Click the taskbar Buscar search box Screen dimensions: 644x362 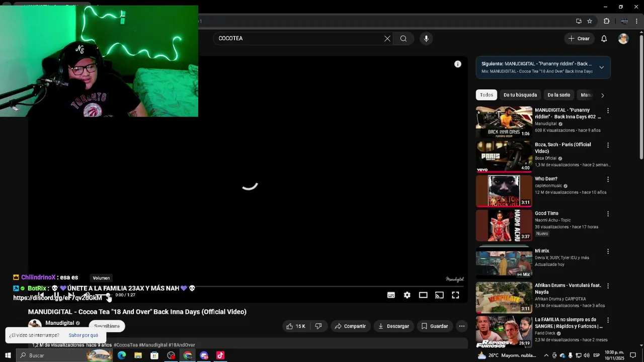pyautogui.click(x=64, y=355)
